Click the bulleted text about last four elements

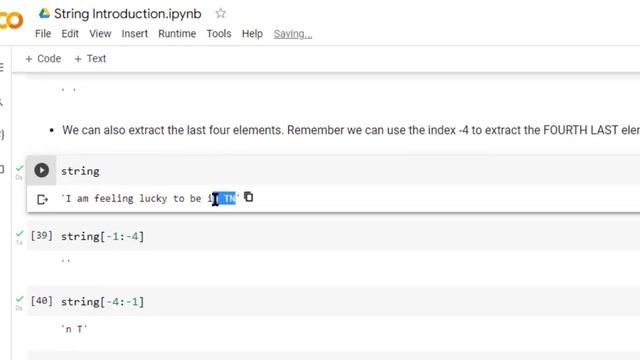351,130
